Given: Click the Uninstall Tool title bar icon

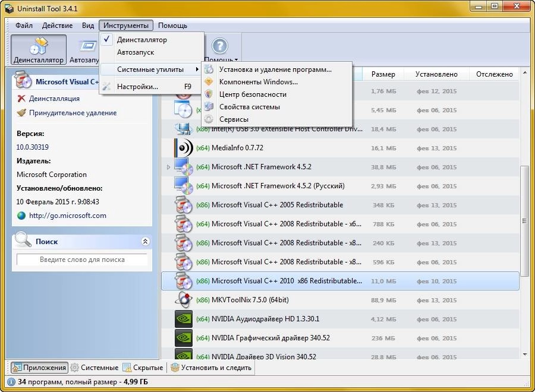Looking at the screenshot, I should click(9, 8).
